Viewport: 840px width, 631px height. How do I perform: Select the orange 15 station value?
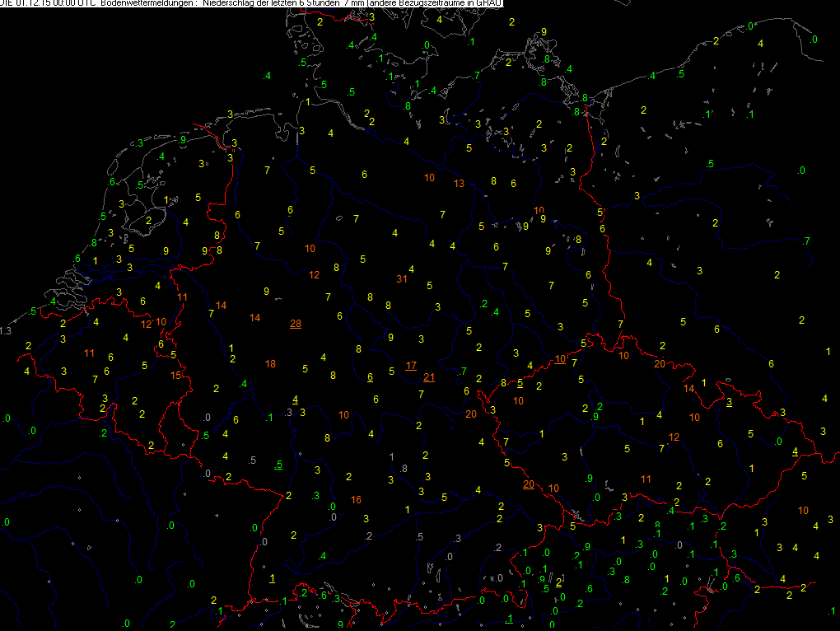[175, 376]
